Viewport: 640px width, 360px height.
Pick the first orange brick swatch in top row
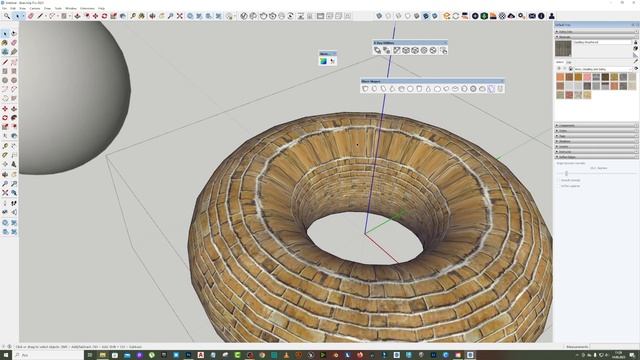click(x=560, y=77)
